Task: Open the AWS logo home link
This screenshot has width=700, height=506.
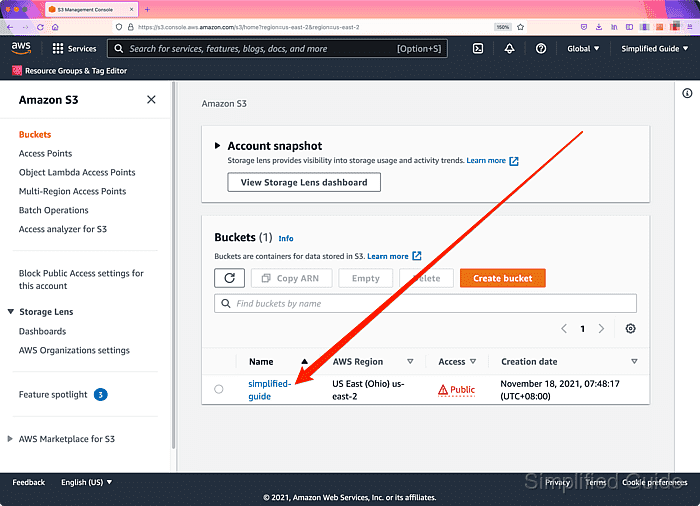Action: coord(21,48)
